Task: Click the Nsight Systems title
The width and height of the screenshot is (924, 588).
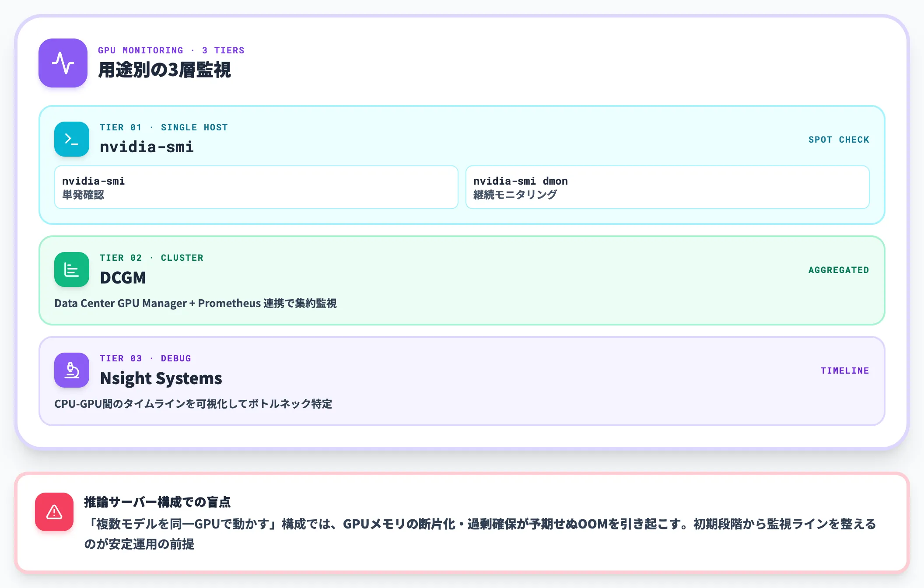Action: coord(161,378)
